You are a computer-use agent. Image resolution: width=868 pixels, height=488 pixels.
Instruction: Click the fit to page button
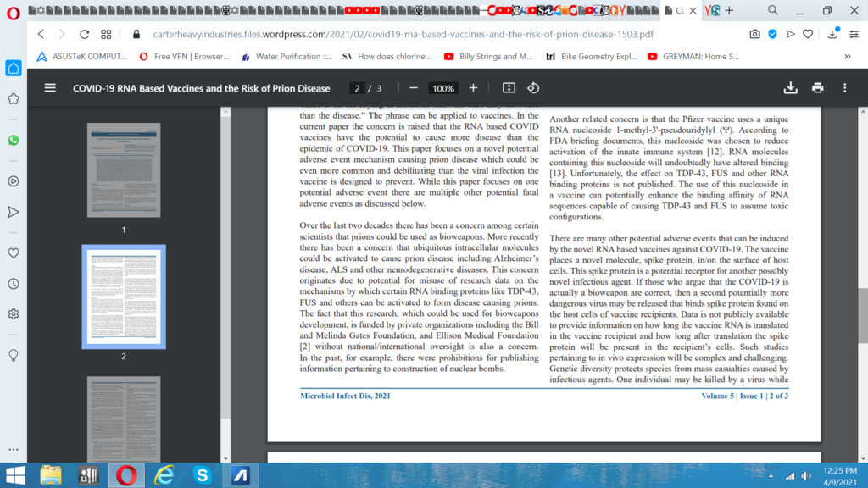point(509,88)
